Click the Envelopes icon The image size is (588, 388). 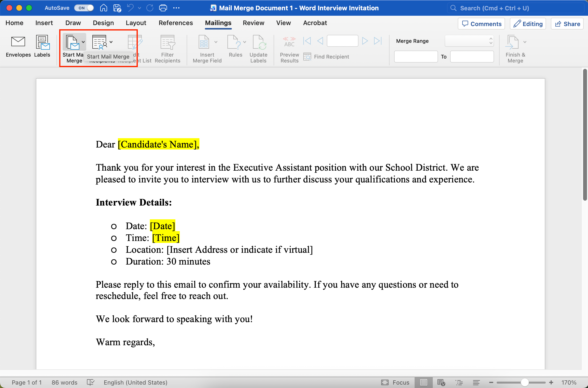point(18,42)
